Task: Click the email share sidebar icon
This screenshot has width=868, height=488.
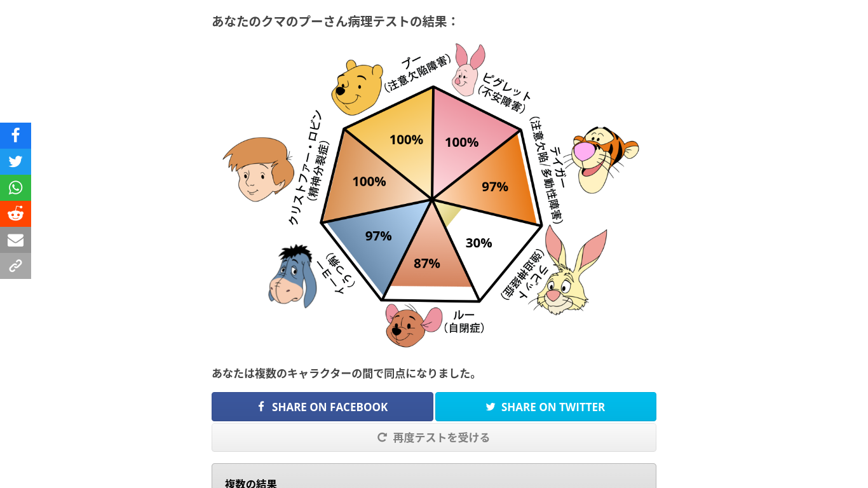Action: point(15,240)
